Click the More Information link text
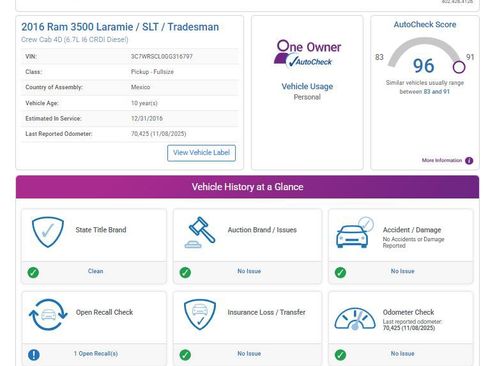This screenshot has width=488, height=366. point(442,160)
